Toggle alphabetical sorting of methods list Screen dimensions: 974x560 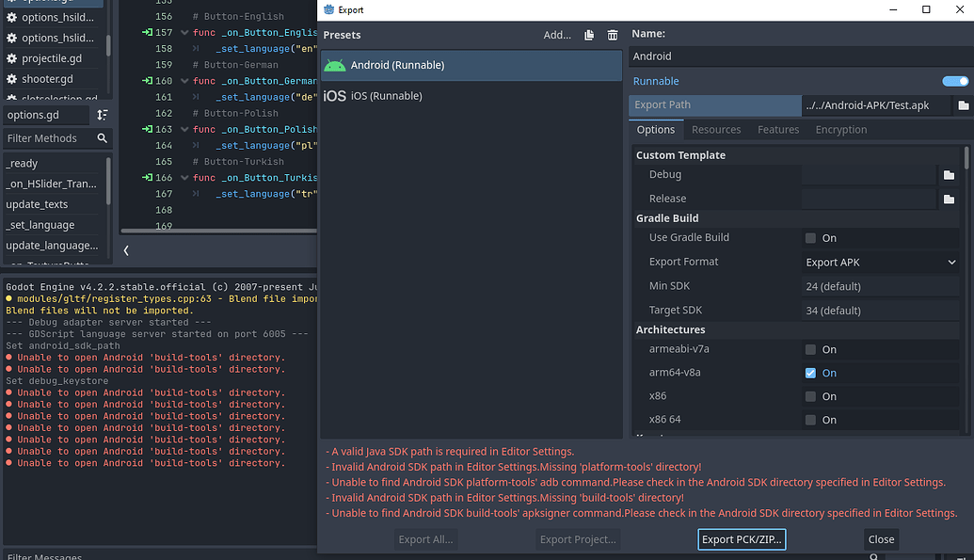[x=103, y=115]
